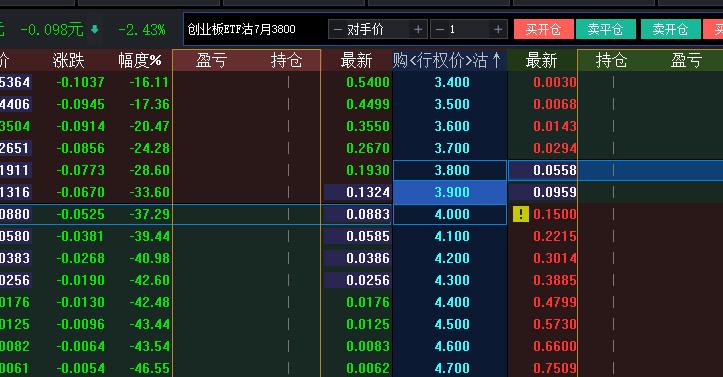
Task: Click percentage value -37.29
Action: point(149,214)
